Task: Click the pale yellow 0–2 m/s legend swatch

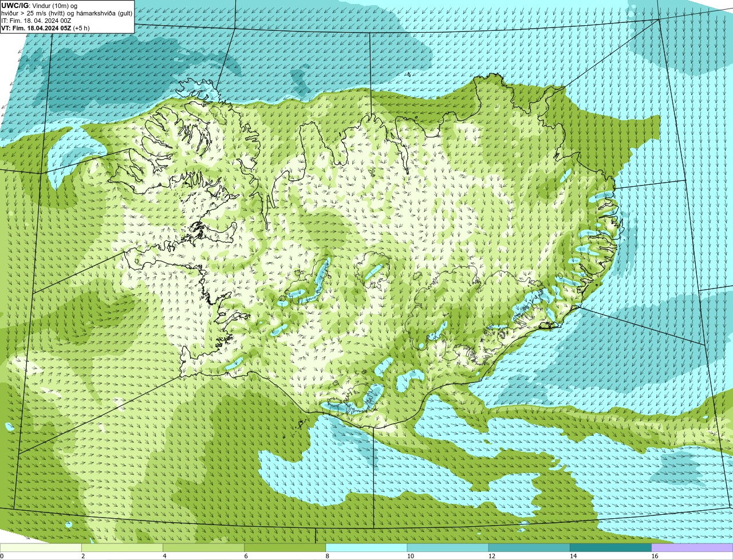Action: click(x=41, y=547)
